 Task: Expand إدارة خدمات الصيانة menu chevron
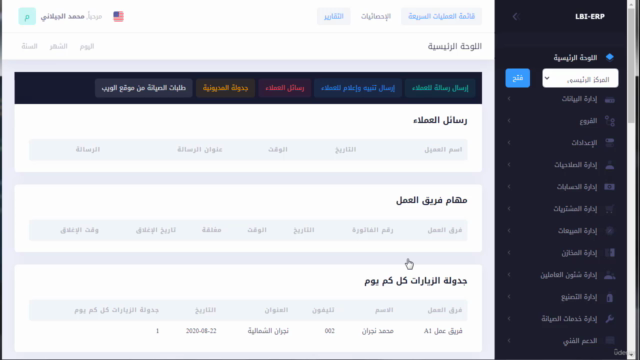click(x=509, y=318)
